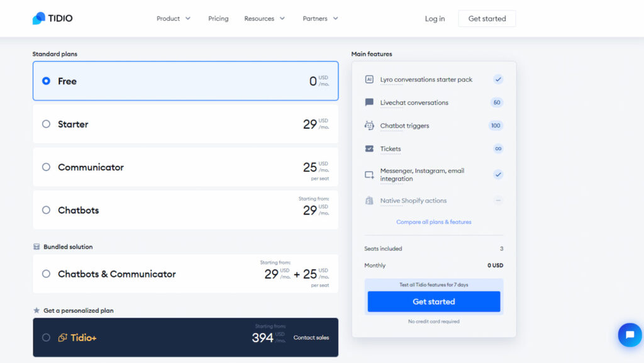
Task: Click the Livechat conversations chat bubble icon
Action: [x=370, y=102]
